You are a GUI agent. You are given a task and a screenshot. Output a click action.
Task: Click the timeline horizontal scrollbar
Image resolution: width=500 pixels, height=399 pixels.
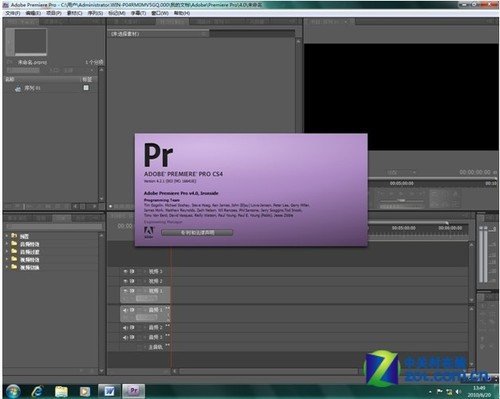(x=268, y=371)
